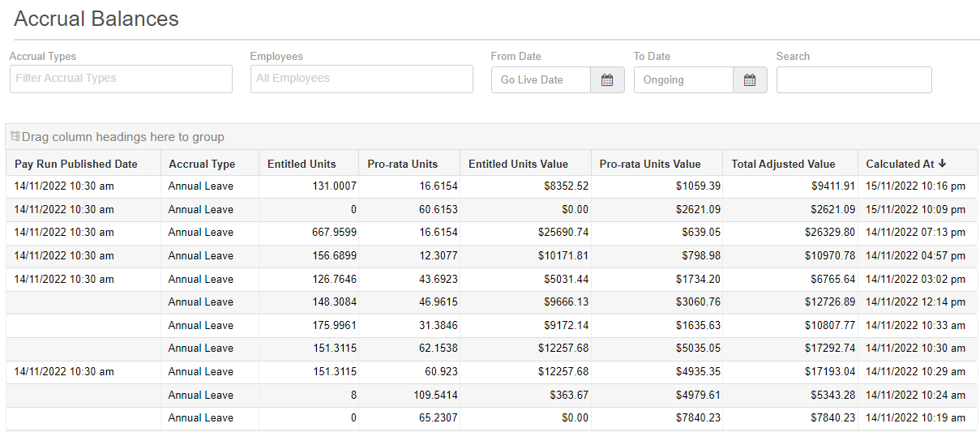Select calculated at 15/11/2022 10:16 pm
The image size is (980, 432).
[915, 186]
